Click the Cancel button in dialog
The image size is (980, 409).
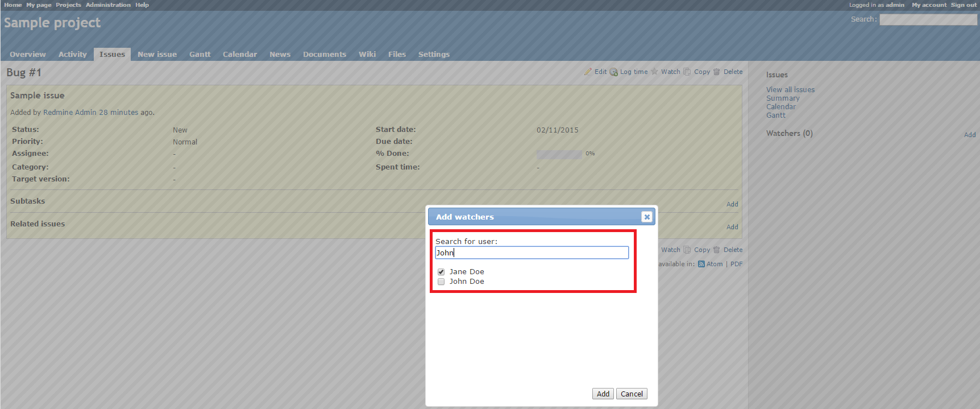(632, 394)
